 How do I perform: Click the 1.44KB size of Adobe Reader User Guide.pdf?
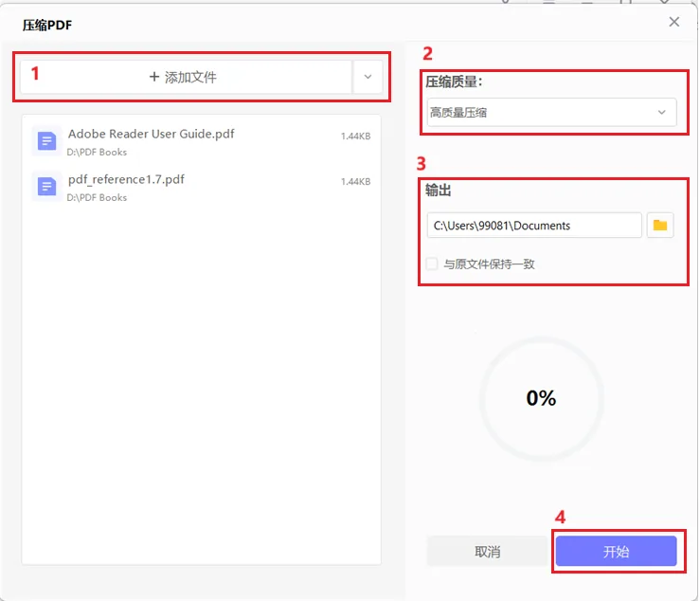pos(356,137)
